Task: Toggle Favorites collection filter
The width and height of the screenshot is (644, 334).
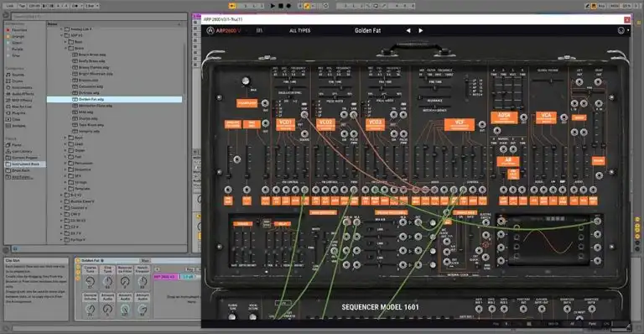Action: (19, 30)
